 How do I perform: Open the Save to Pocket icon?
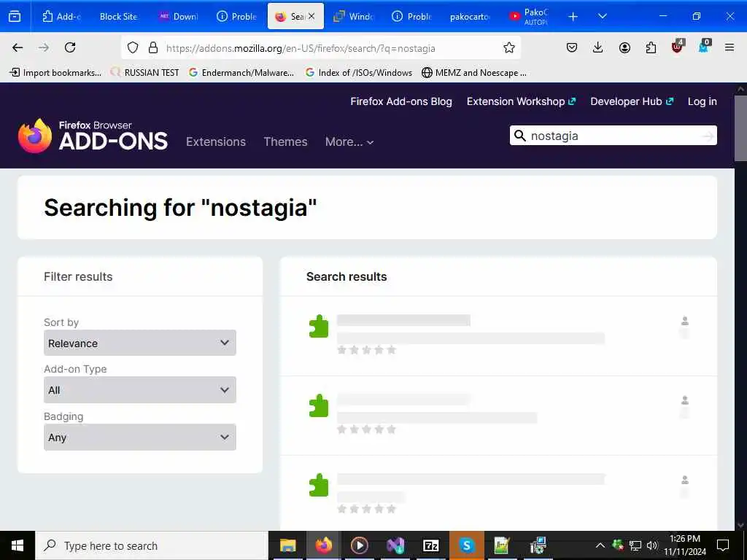coord(572,47)
